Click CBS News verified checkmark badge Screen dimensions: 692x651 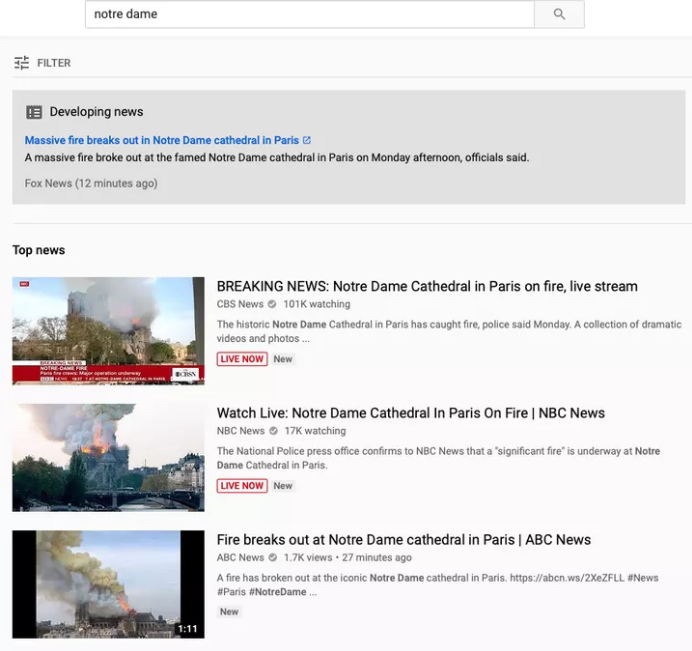[x=272, y=304]
